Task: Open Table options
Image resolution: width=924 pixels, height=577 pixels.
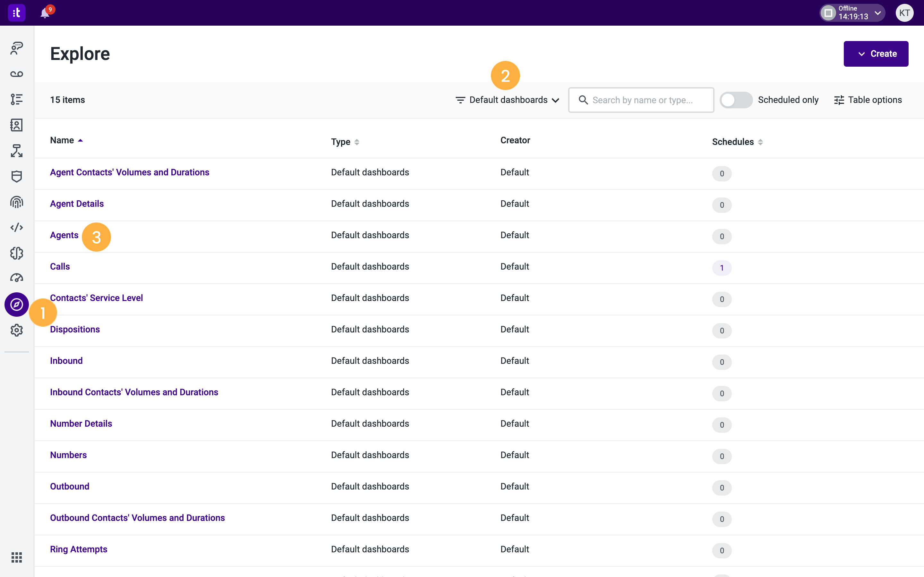Action: coord(868,100)
